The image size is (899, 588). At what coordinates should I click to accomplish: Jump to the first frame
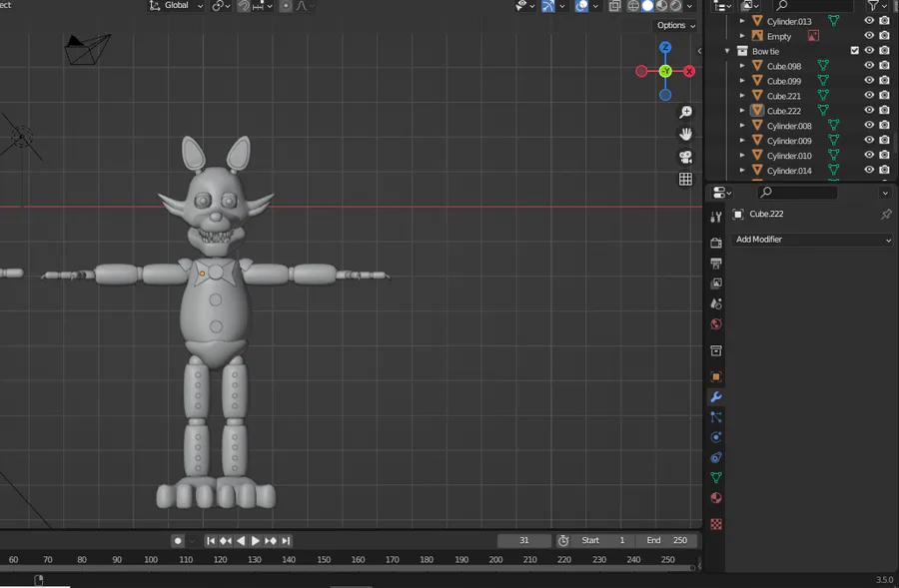tap(211, 540)
